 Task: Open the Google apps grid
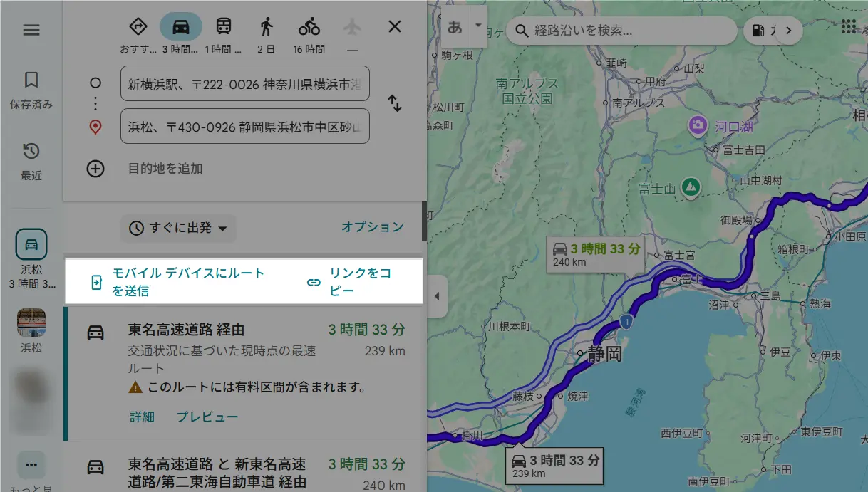[849, 27]
